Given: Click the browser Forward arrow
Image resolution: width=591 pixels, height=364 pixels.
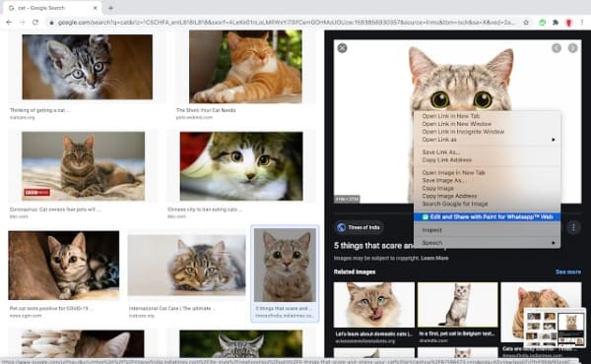Looking at the screenshot, I should pos(23,23).
